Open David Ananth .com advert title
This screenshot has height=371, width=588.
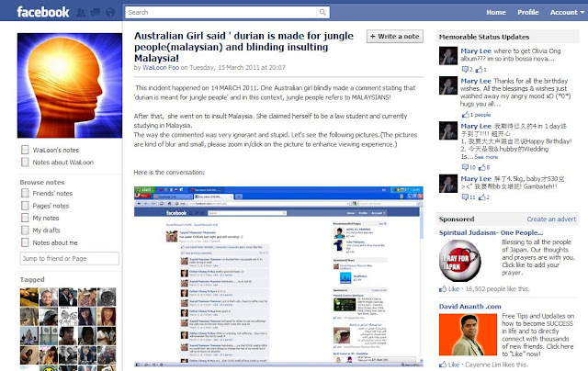tap(469, 307)
